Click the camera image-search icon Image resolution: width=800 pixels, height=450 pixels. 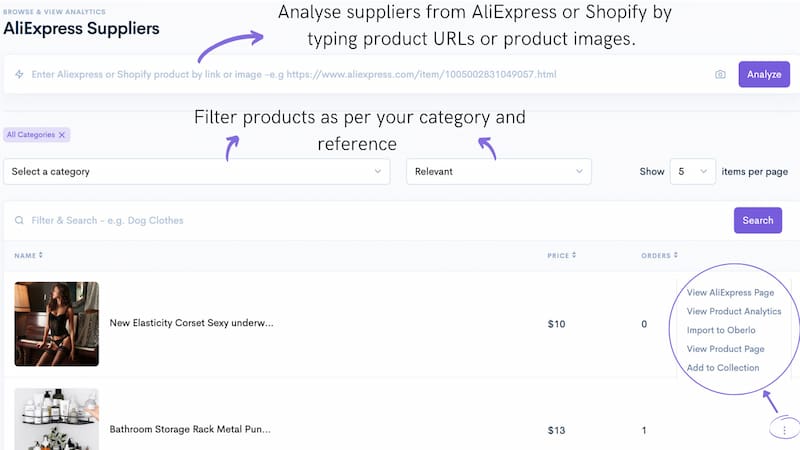(720, 75)
